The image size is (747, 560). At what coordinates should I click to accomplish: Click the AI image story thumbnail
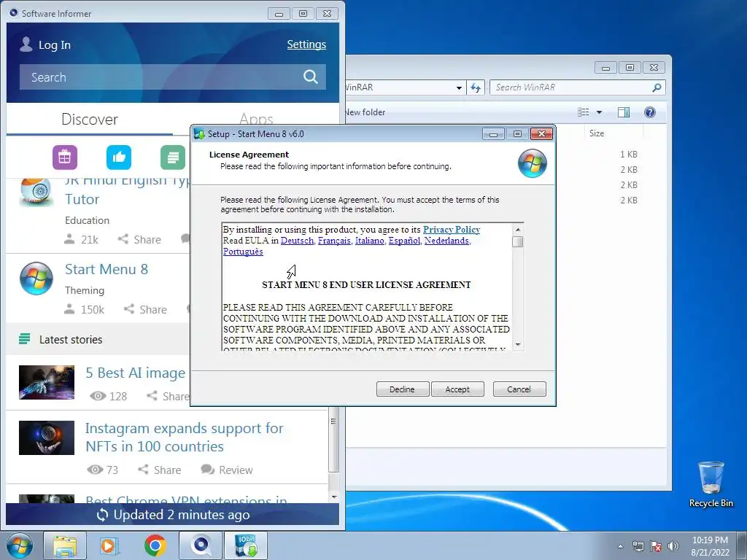pyautogui.click(x=47, y=382)
